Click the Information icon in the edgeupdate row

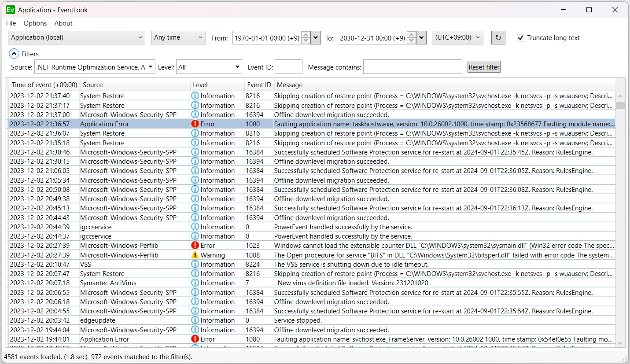[195, 320]
